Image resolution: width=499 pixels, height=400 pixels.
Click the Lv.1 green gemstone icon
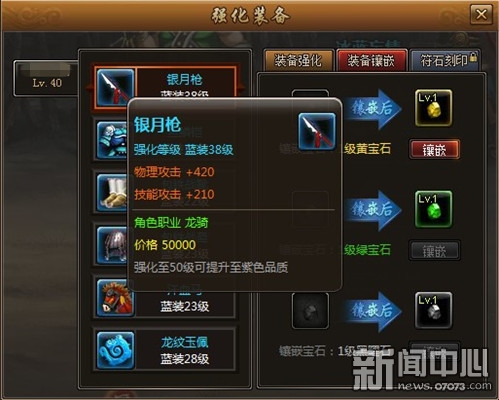click(433, 209)
